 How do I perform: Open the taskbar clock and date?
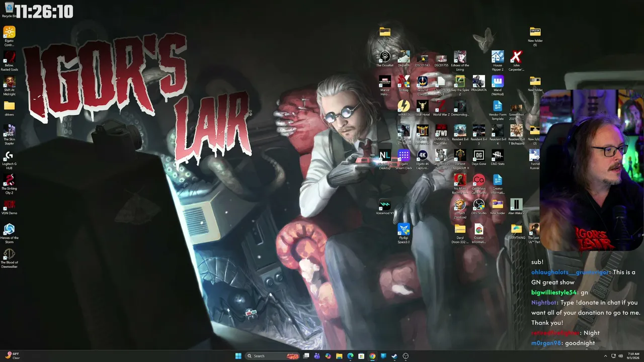[x=633, y=356]
